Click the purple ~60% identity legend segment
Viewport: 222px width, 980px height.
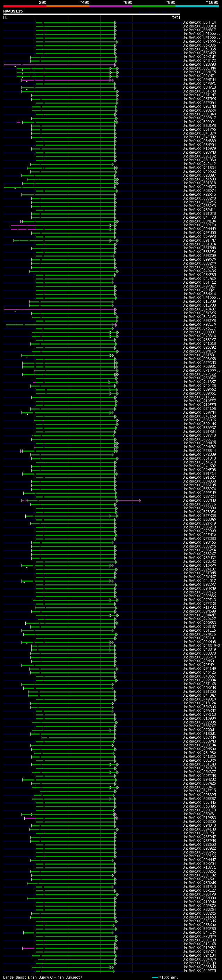click(111, 6)
